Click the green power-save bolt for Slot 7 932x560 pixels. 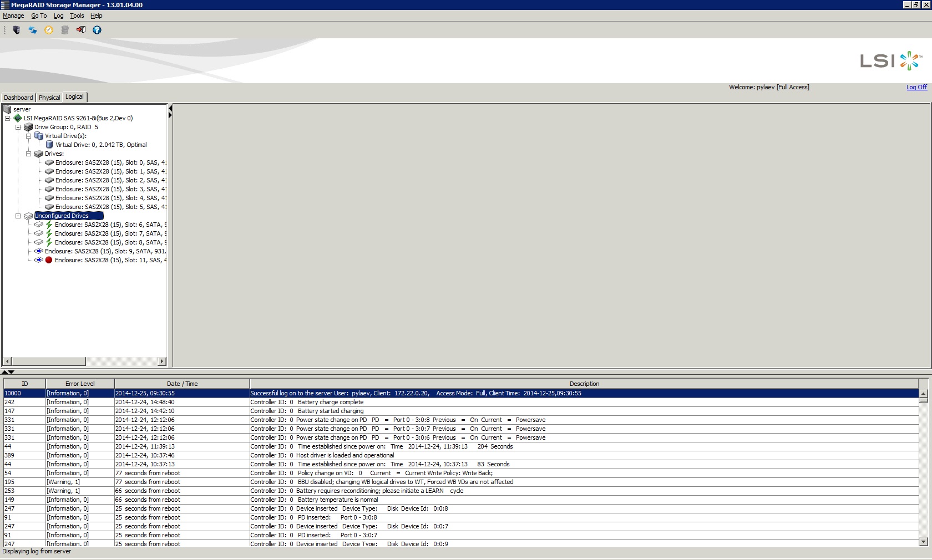pos(49,233)
